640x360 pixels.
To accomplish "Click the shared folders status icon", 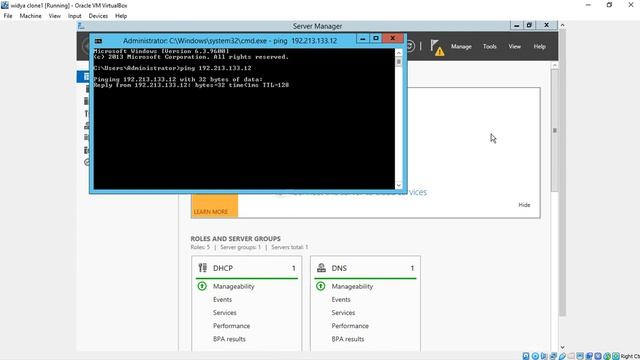I will coord(571,356).
